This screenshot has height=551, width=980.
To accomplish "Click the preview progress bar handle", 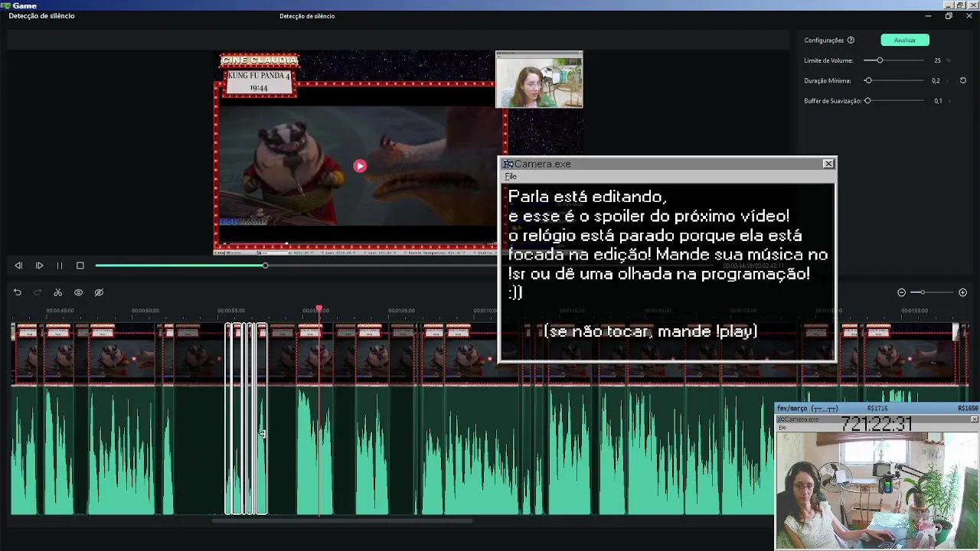I will [265, 266].
